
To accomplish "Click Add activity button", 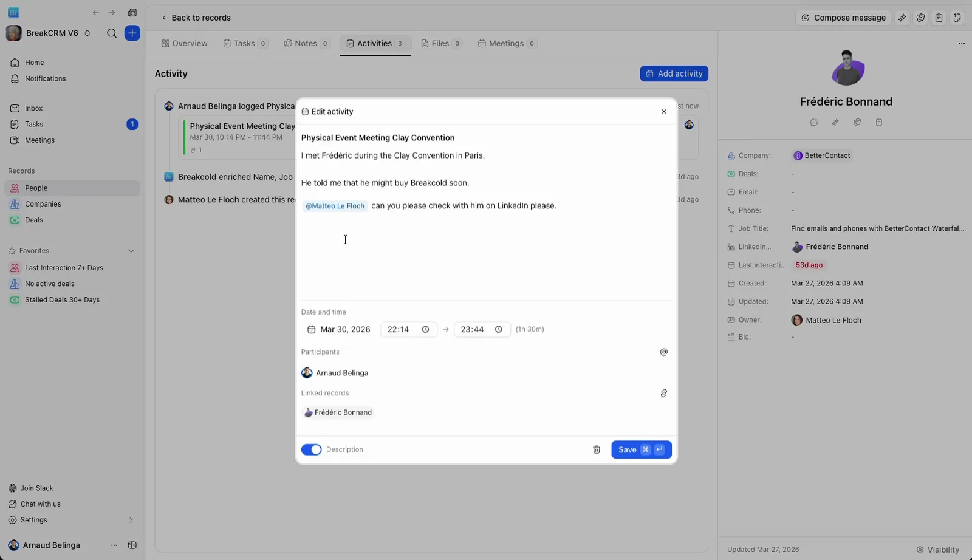I will pos(674,73).
